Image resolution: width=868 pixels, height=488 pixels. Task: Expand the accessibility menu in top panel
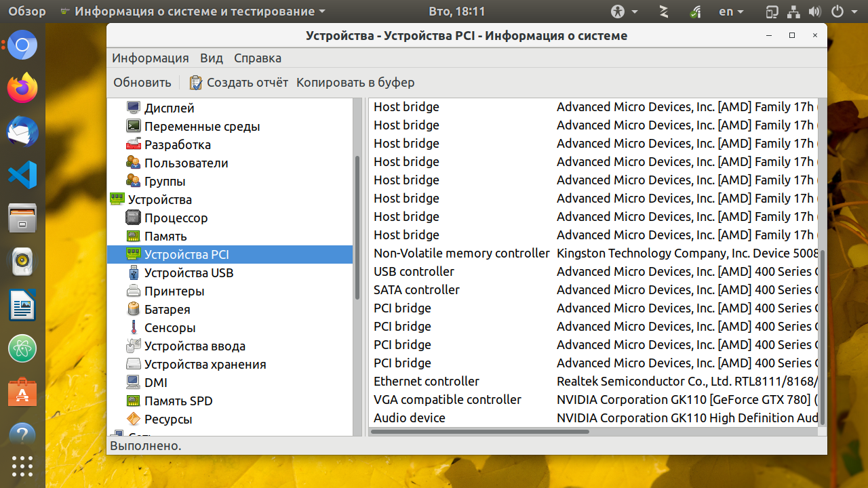click(625, 12)
